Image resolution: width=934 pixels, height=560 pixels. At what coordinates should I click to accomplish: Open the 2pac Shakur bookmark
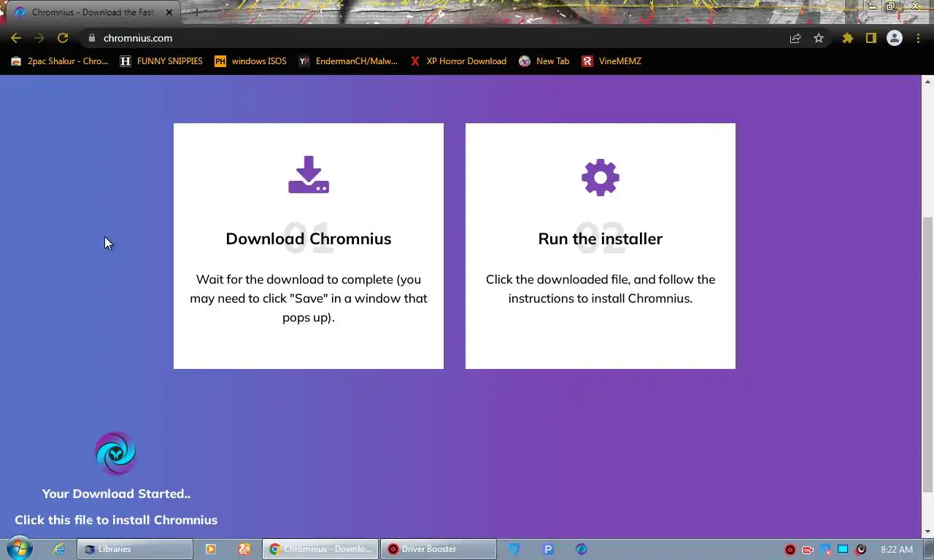tap(59, 61)
